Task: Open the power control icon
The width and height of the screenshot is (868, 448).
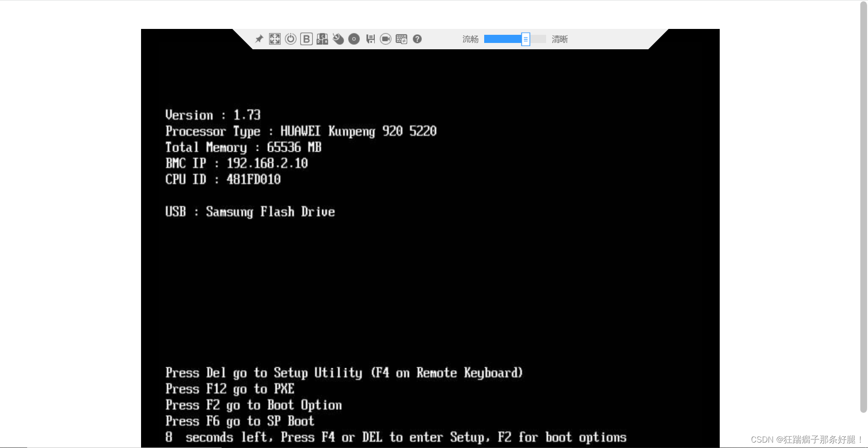Action: (x=291, y=39)
